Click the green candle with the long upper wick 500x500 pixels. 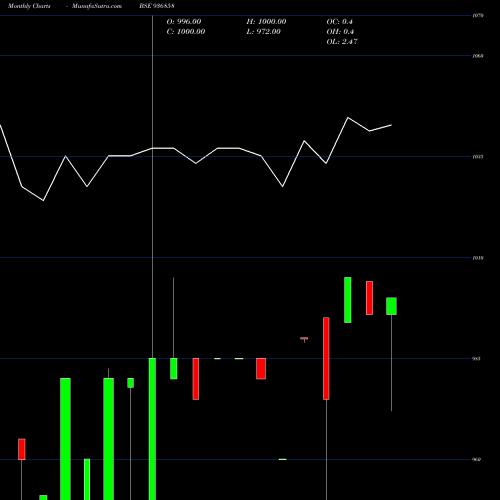[x=174, y=368]
